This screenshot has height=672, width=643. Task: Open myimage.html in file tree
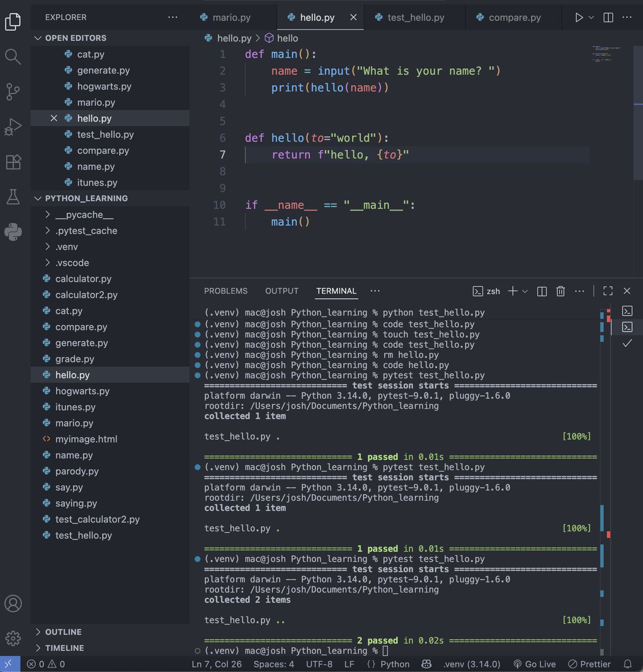pyautogui.click(x=110, y=439)
